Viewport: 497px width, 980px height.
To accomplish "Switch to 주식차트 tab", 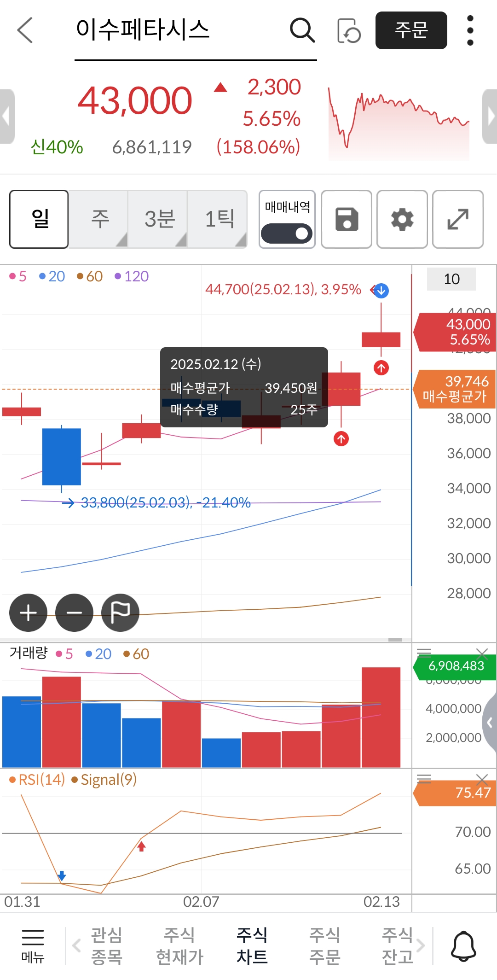I will pyautogui.click(x=252, y=946).
